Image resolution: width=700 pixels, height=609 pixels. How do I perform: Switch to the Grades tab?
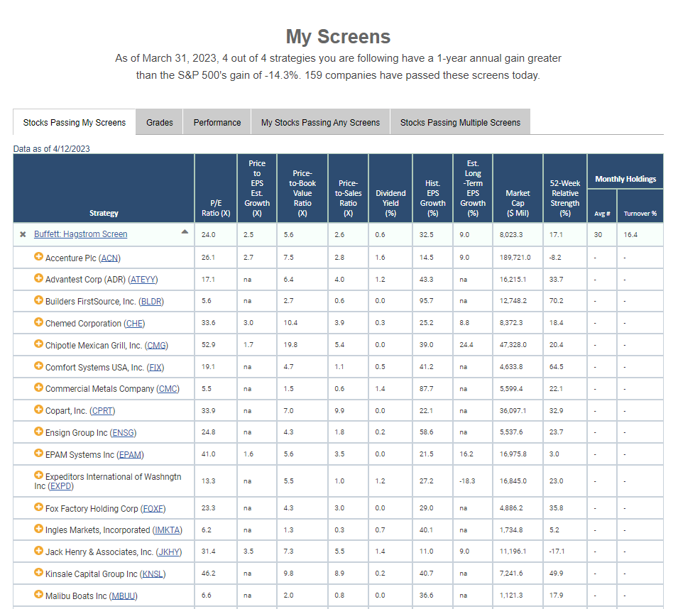point(159,122)
